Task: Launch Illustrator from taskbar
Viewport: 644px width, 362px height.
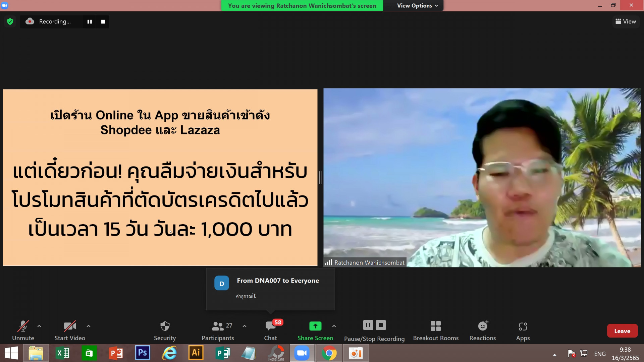Action: pos(196,353)
